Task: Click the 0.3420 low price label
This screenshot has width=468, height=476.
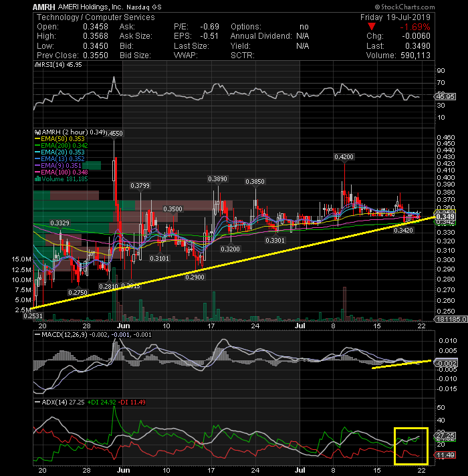Action: click(403, 231)
